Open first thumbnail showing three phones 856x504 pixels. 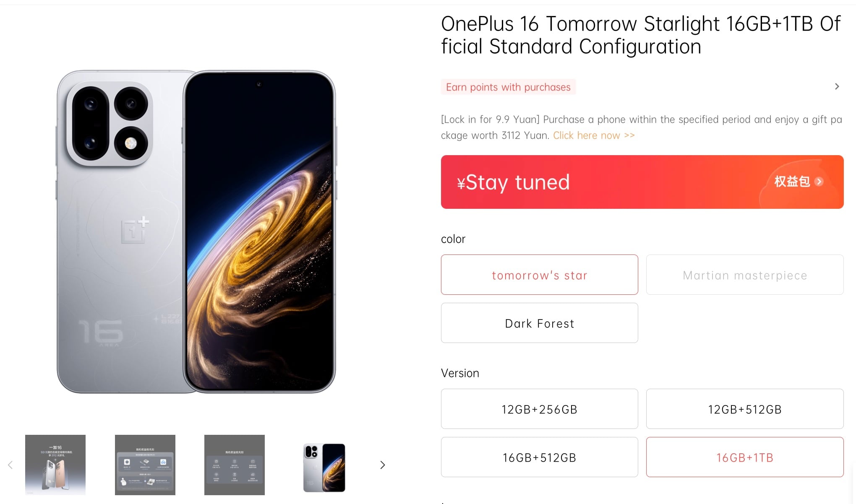click(55, 465)
